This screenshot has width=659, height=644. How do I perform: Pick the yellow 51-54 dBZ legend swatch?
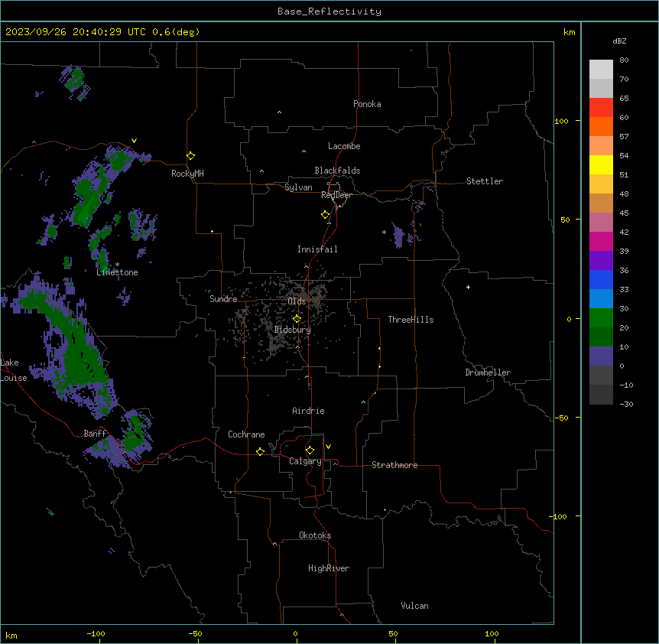601,164
